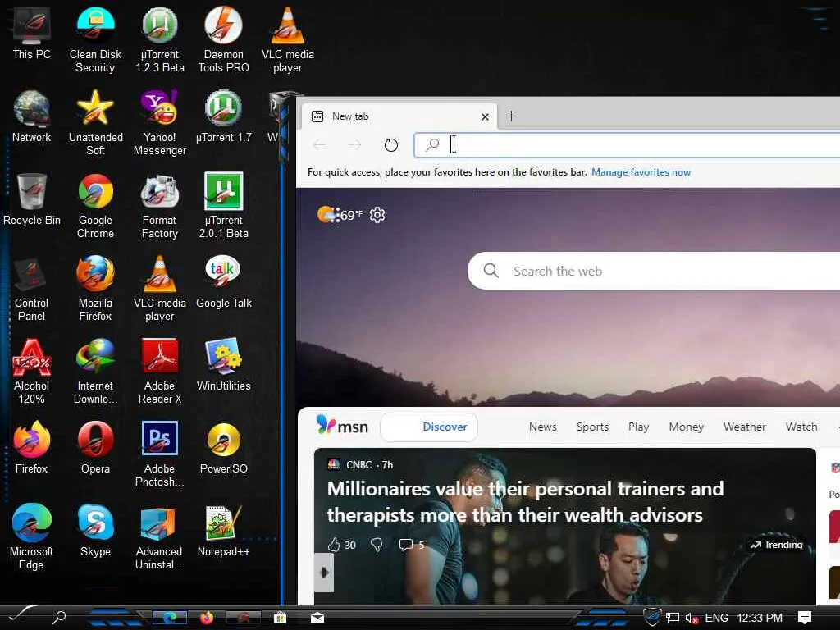Focus the Edge address bar
Screen dimensions: 840x630
tap(627, 144)
